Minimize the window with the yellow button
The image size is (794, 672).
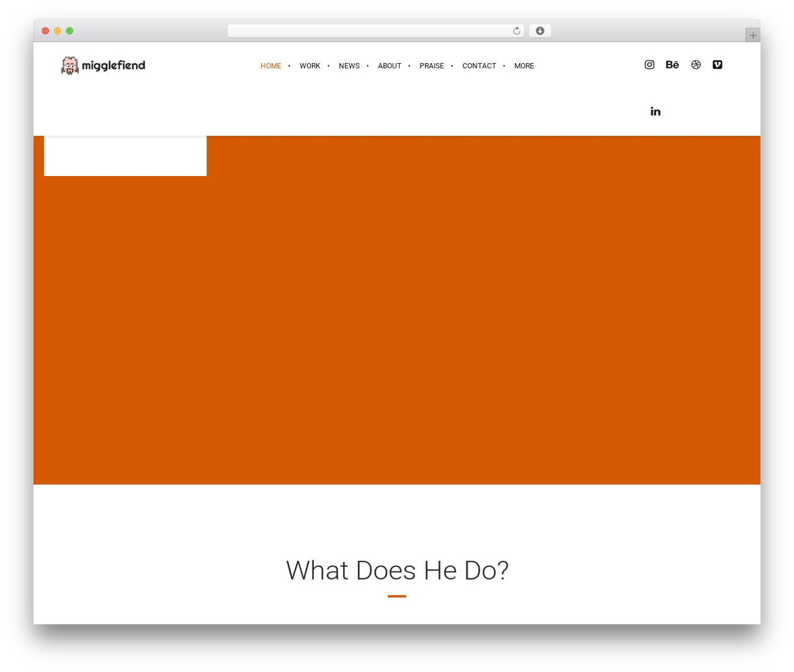coord(58,31)
